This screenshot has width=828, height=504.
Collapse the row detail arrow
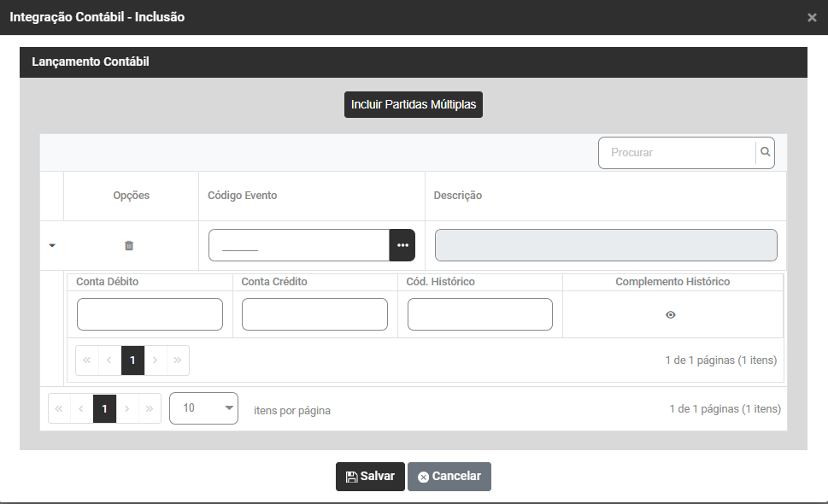click(52, 245)
